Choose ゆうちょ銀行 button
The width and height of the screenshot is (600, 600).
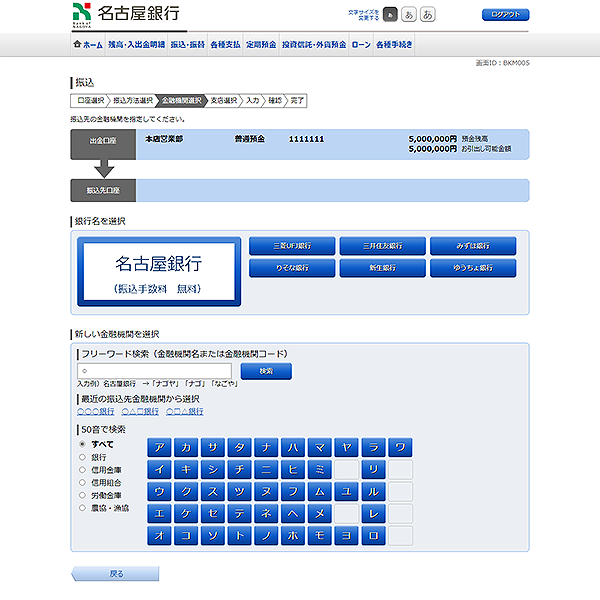473,268
